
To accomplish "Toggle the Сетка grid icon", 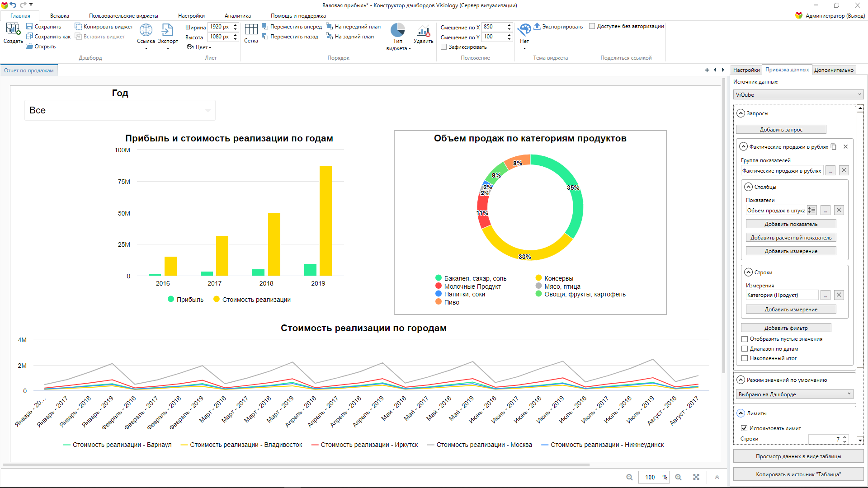I will click(x=251, y=30).
